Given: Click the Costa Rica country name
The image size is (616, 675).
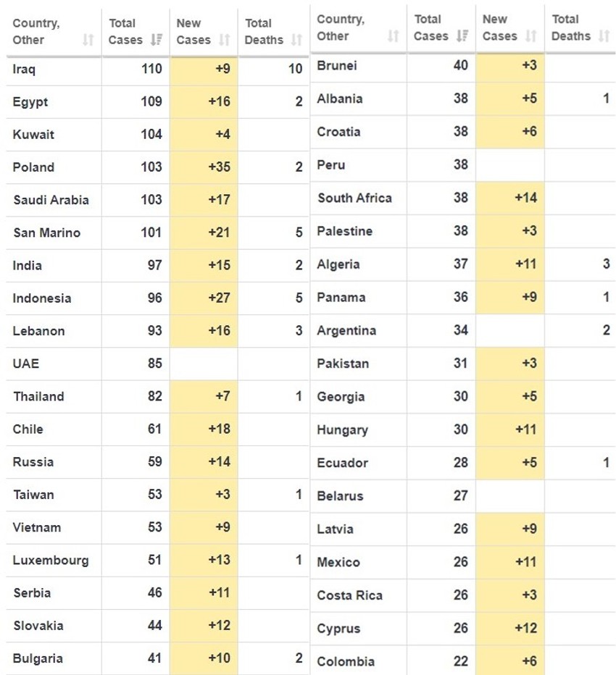Looking at the screenshot, I should (349, 595).
